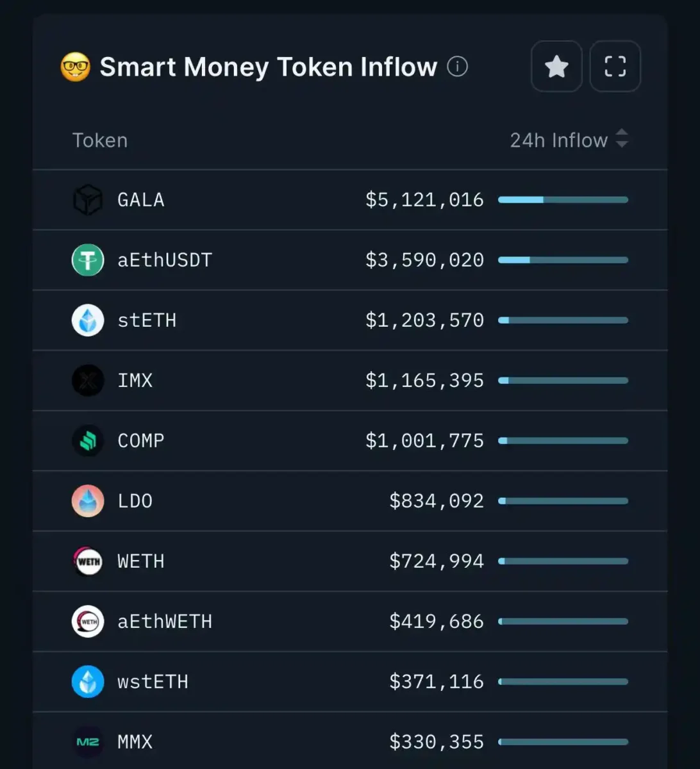Click the IMX token icon
This screenshot has width=700, height=769.
(88, 381)
